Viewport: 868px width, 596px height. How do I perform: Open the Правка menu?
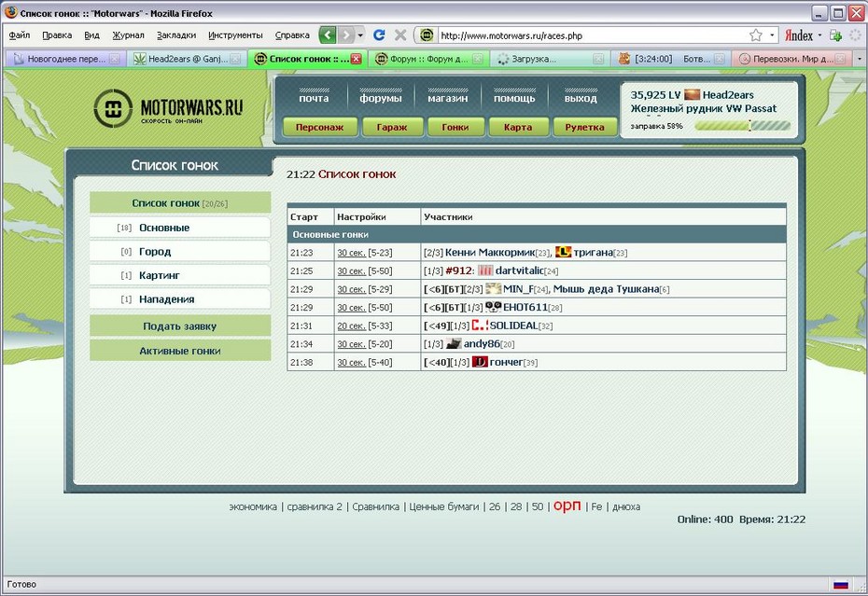coord(57,35)
